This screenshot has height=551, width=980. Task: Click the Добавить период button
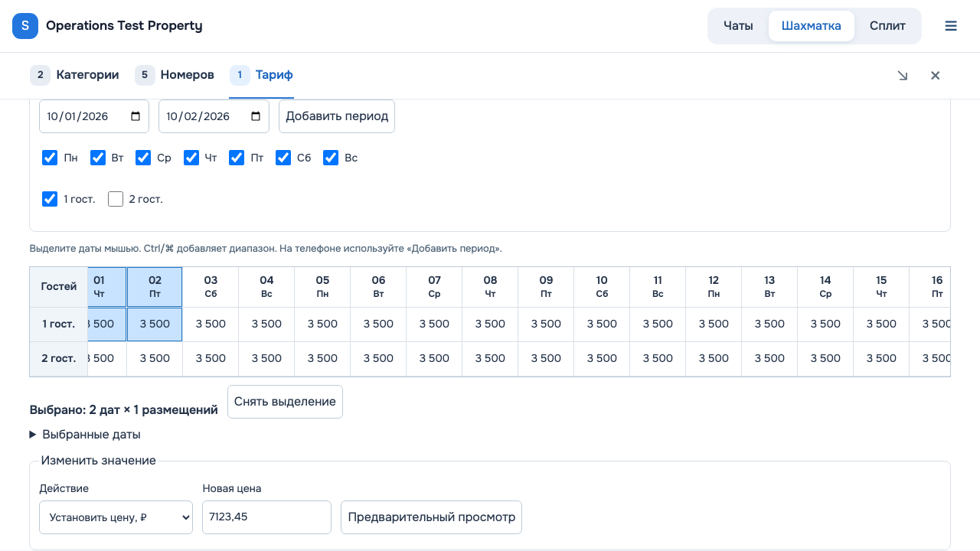337,116
